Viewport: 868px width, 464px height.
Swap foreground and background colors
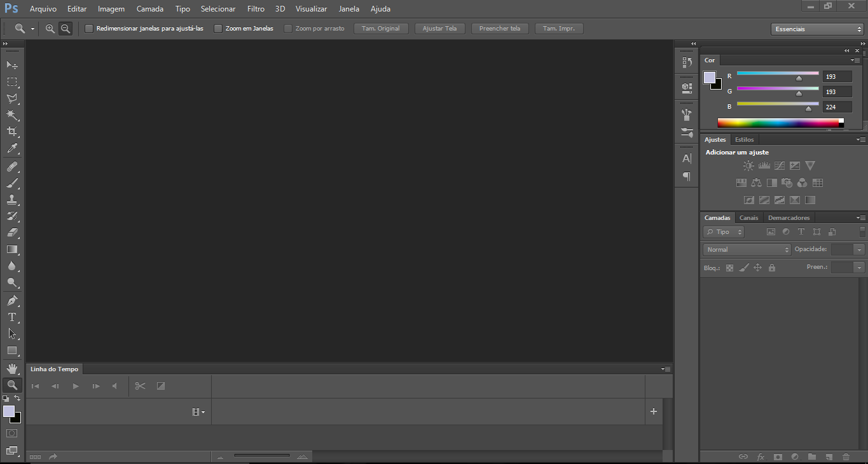coord(18,399)
